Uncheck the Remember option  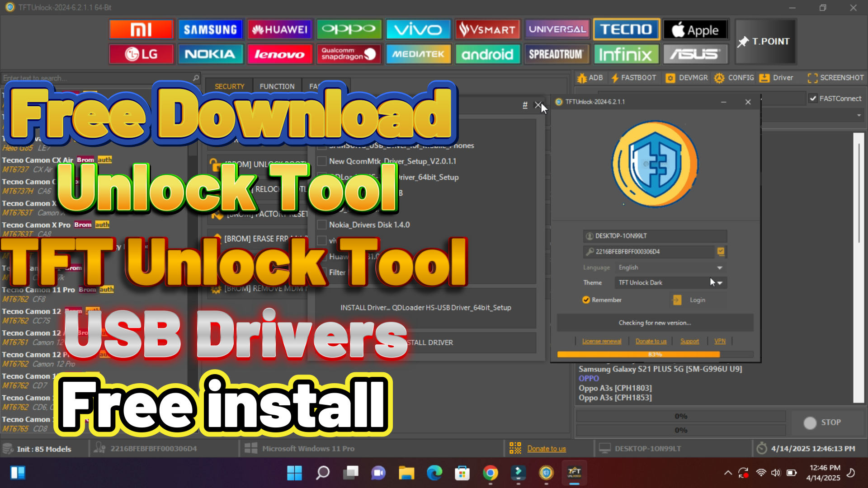click(586, 300)
